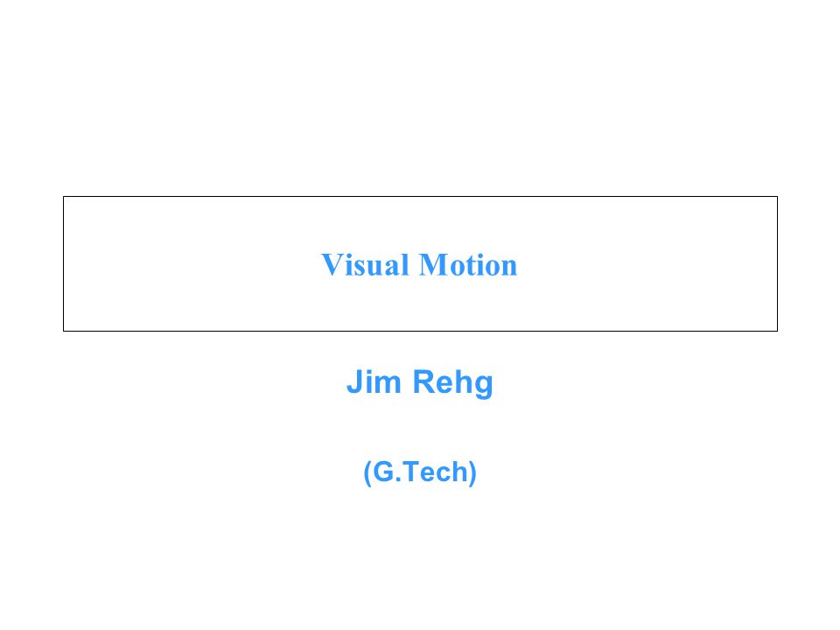Click the top-left corner of the title box

click(x=63, y=197)
